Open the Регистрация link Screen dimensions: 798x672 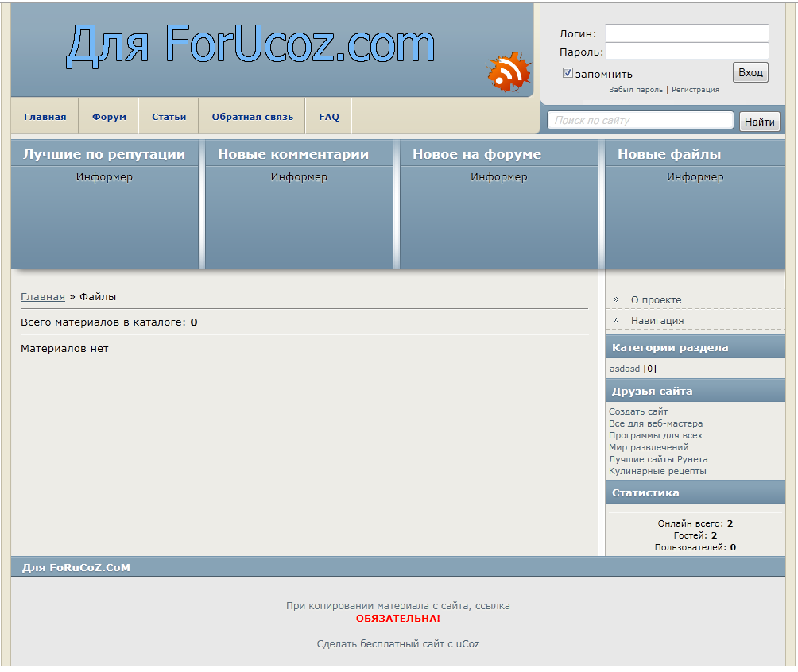695,90
